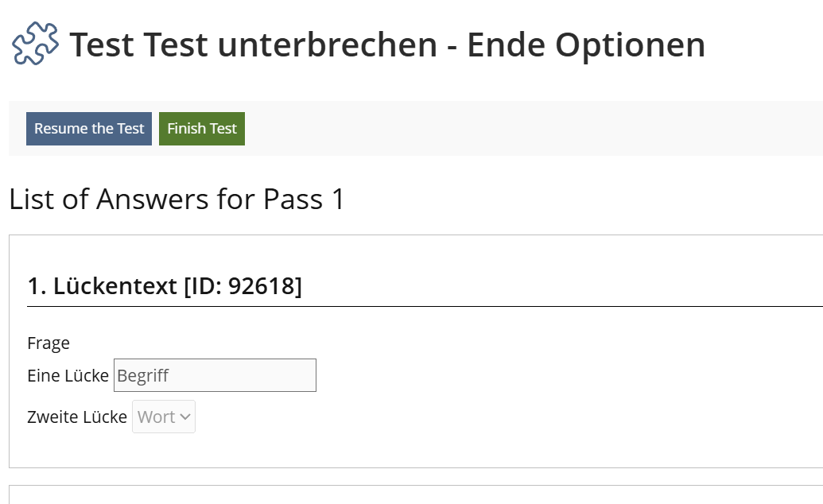Click the down chevron in the Wort select
This screenshot has width=823, height=504.
point(185,417)
